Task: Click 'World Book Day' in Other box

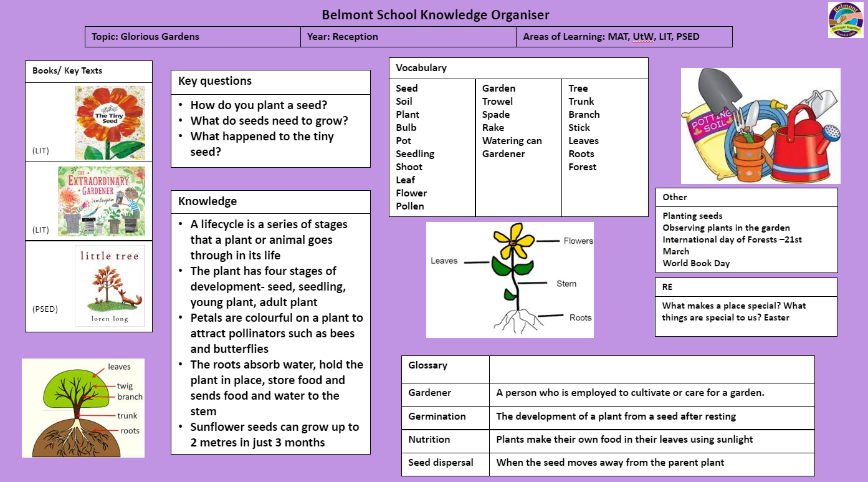Action: click(x=696, y=263)
